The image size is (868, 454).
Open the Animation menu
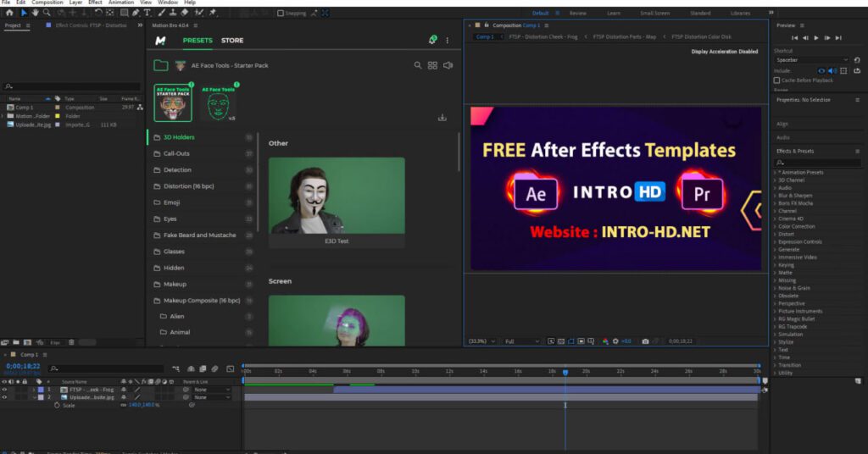(x=121, y=3)
